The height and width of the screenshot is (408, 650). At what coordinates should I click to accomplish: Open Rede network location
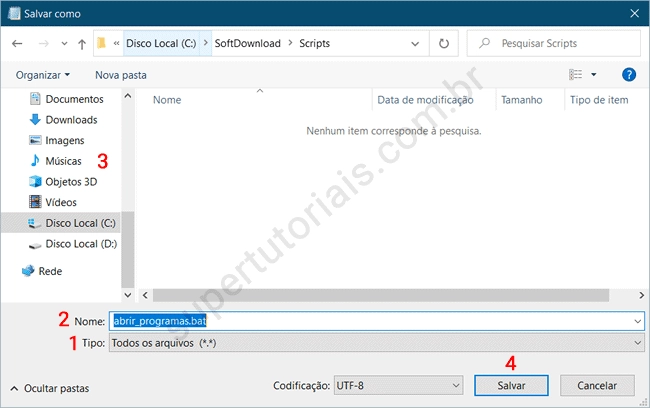coord(50,270)
